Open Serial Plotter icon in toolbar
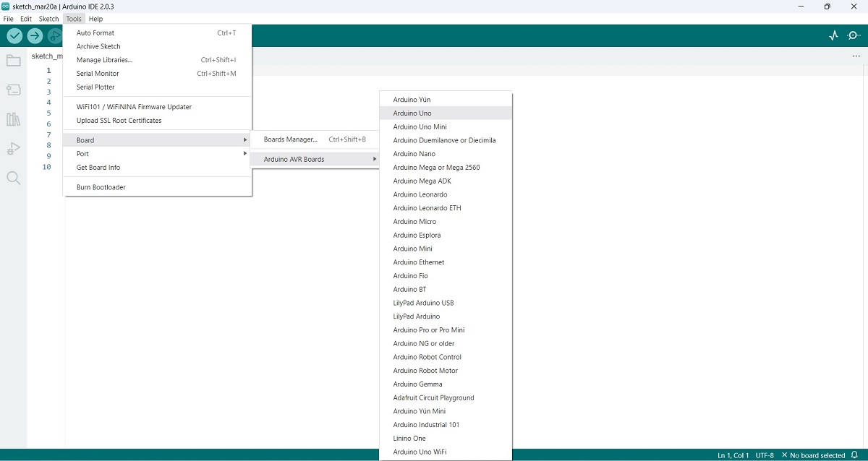This screenshot has width=868, height=461. coord(833,35)
